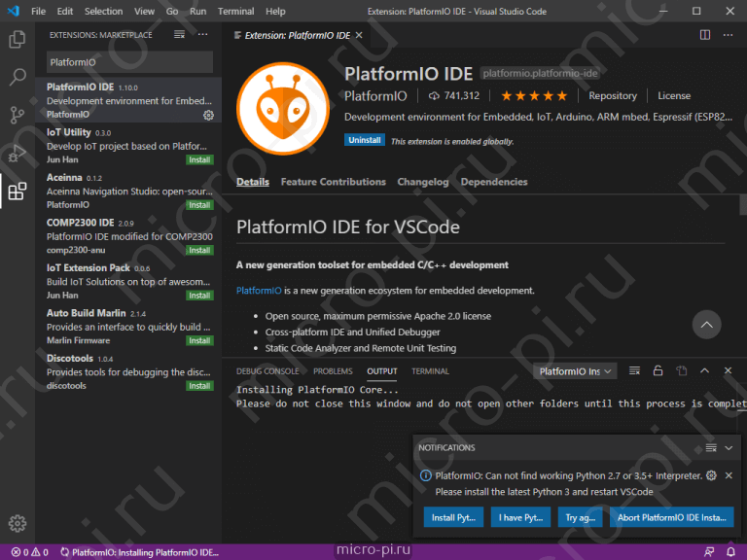Open the PlatformIO ecosystem hyperlink
Image resolution: width=747 pixels, height=560 pixels.
pyautogui.click(x=259, y=291)
